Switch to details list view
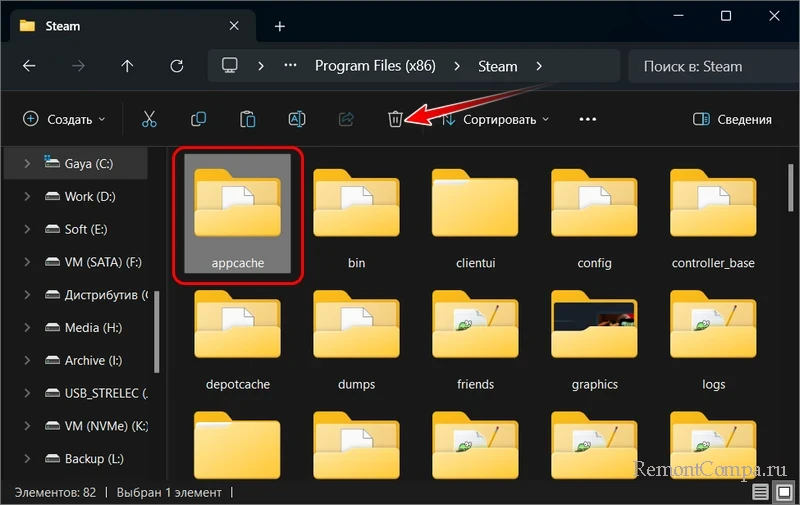800x505 pixels. [x=761, y=493]
